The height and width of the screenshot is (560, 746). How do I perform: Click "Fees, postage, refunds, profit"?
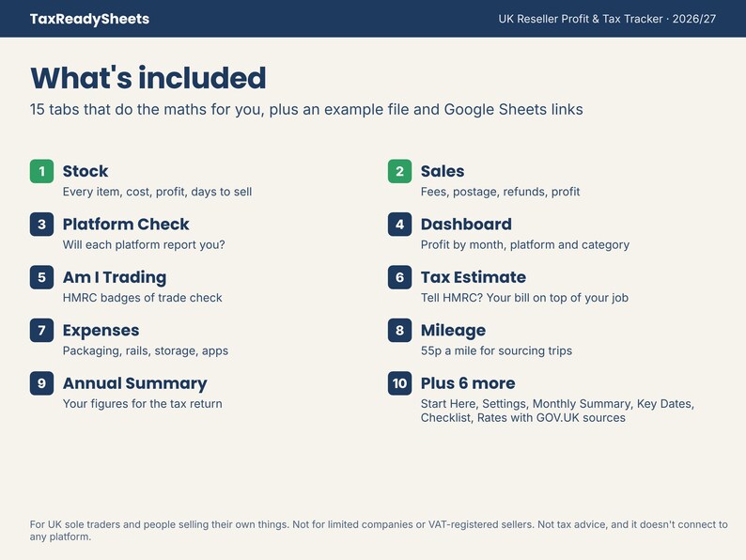[500, 192]
